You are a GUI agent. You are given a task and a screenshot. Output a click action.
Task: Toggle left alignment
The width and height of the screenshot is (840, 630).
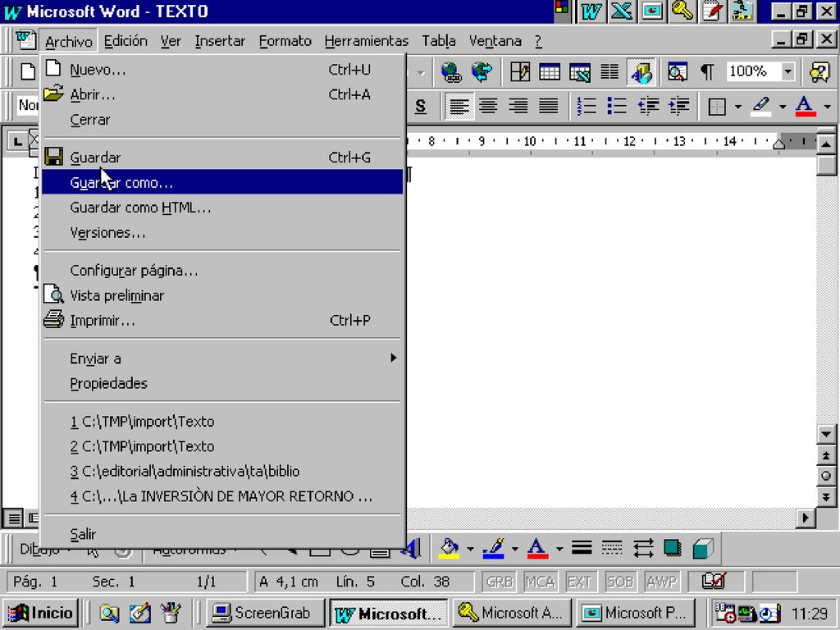[459, 106]
